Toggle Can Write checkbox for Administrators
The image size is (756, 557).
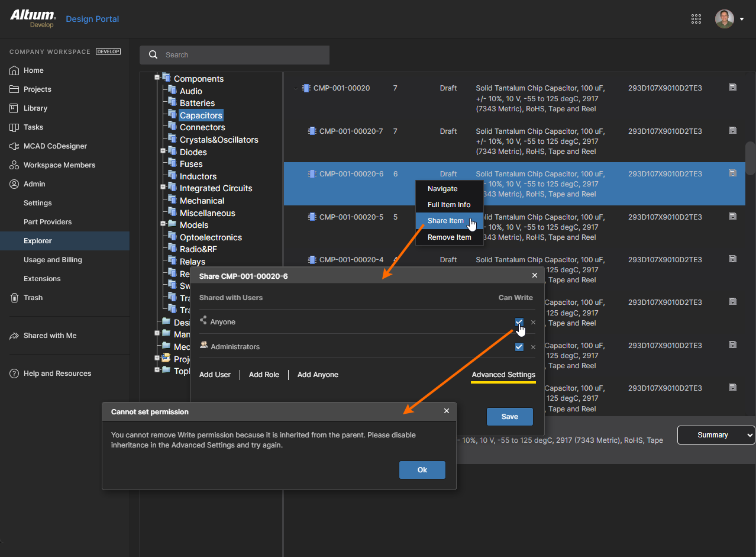519,347
